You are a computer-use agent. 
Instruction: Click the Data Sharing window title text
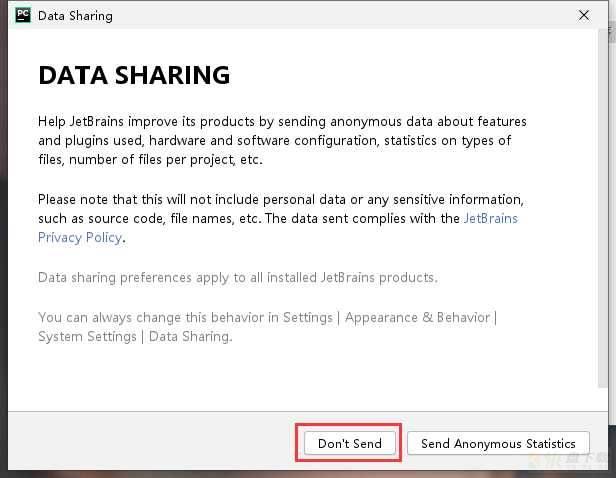click(75, 16)
